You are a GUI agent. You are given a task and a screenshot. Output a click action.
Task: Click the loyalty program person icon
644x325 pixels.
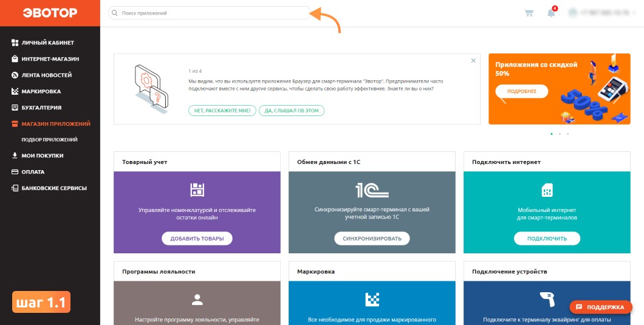[197, 299]
